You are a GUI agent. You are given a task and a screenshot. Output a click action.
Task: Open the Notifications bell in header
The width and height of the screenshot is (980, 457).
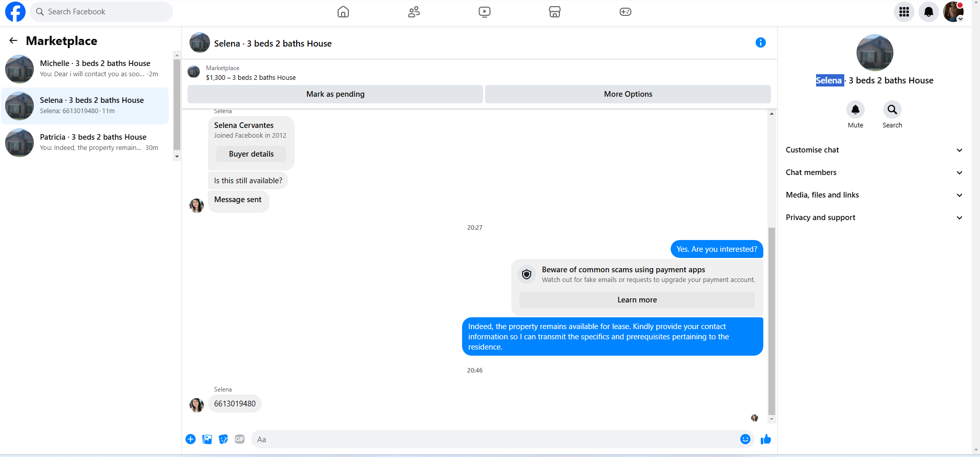tap(929, 12)
